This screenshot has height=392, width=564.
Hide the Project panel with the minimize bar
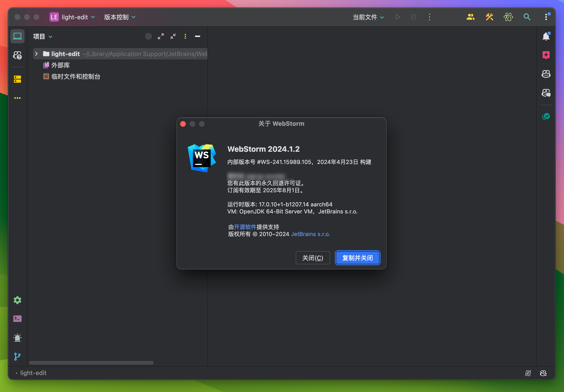point(197,36)
